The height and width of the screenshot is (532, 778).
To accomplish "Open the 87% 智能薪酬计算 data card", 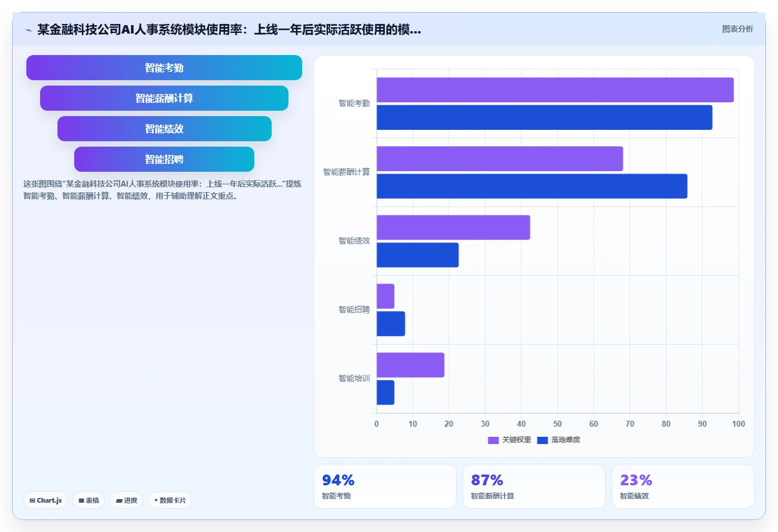I will [x=534, y=486].
